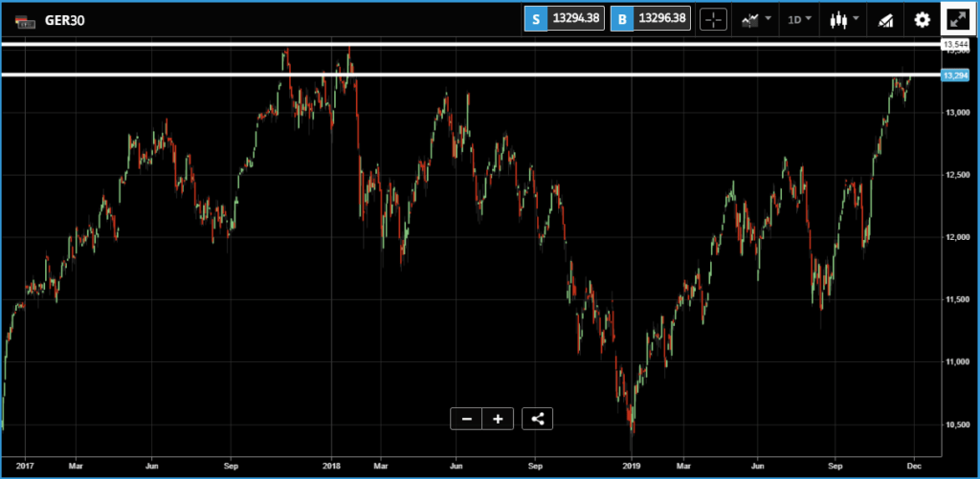Open the 1D timeframe dropdown
The height and width of the screenshot is (479, 980).
pos(799,19)
